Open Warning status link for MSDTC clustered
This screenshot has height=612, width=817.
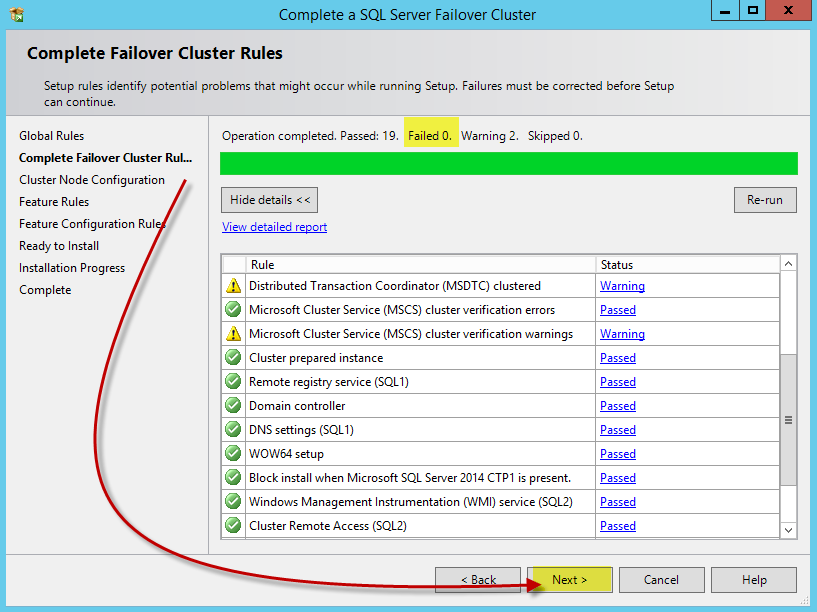pyautogui.click(x=622, y=286)
